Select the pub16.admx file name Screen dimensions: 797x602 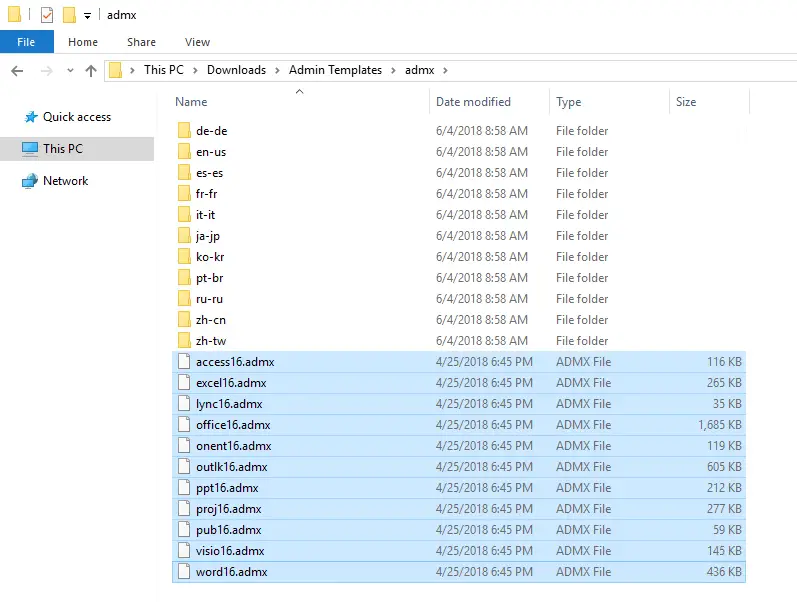[x=229, y=530]
